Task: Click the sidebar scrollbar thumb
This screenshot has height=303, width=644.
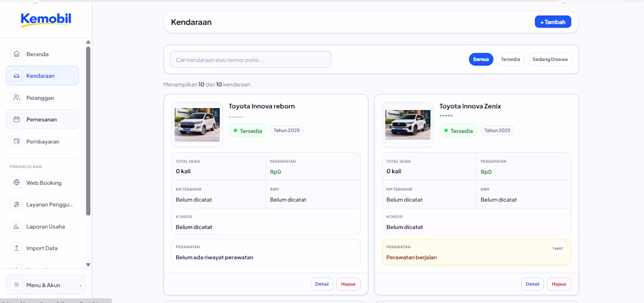Action: [x=88, y=131]
